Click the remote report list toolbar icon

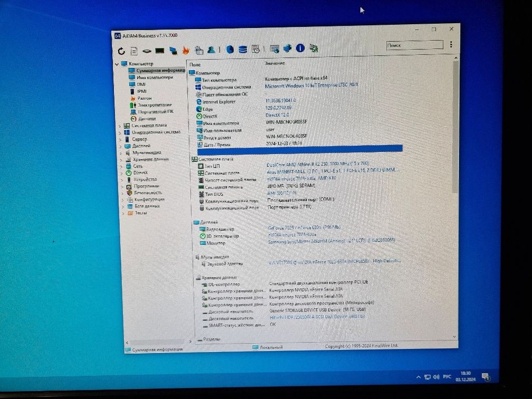tap(274, 49)
